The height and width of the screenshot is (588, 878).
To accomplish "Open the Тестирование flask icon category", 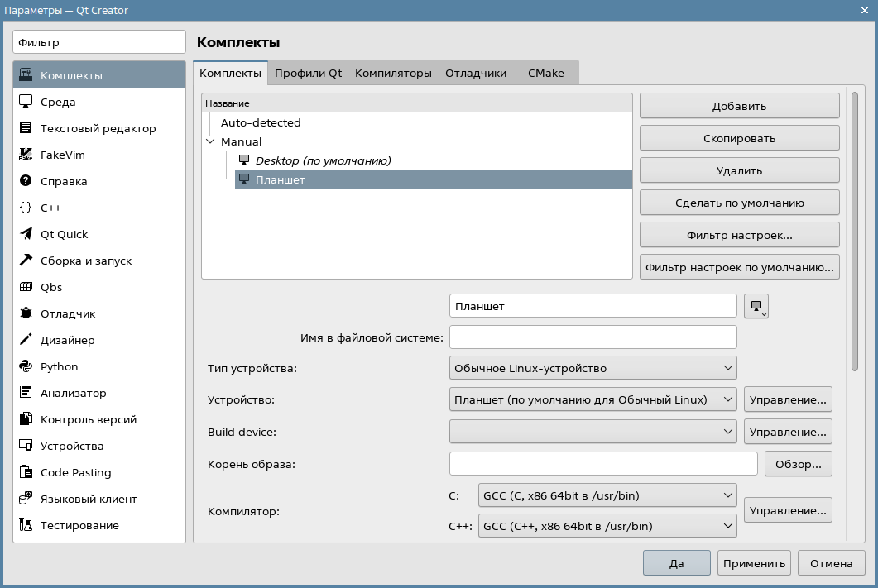I will 26,525.
